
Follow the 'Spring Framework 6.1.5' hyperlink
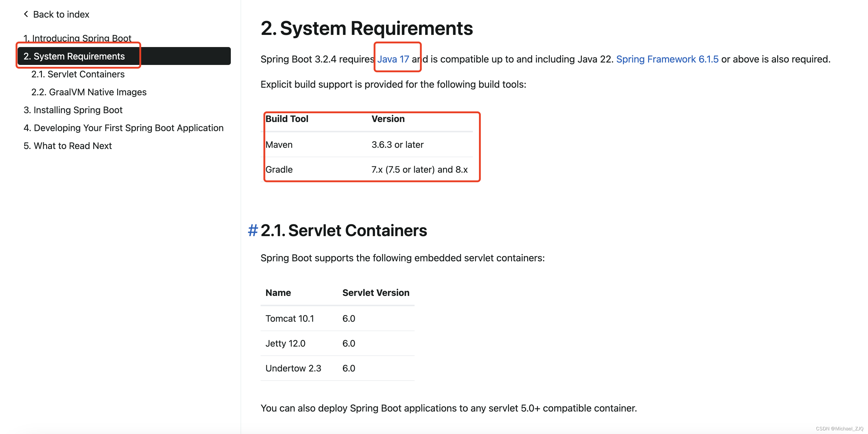(x=667, y=59)
